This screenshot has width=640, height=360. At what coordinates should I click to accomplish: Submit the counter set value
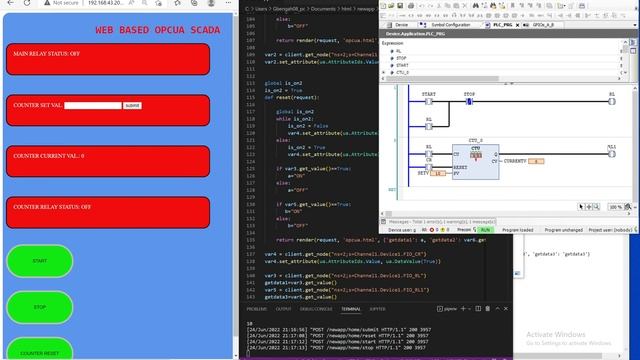click(132, 105)
